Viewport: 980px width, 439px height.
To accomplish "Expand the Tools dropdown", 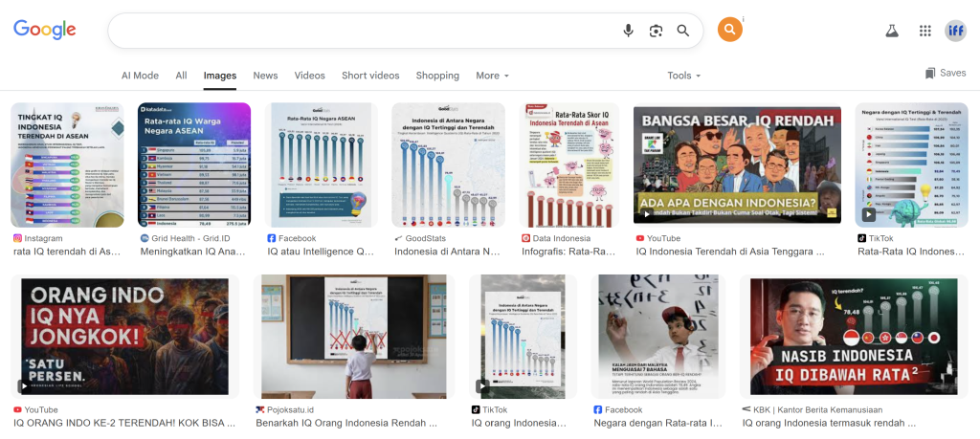I will click(684, 76).
